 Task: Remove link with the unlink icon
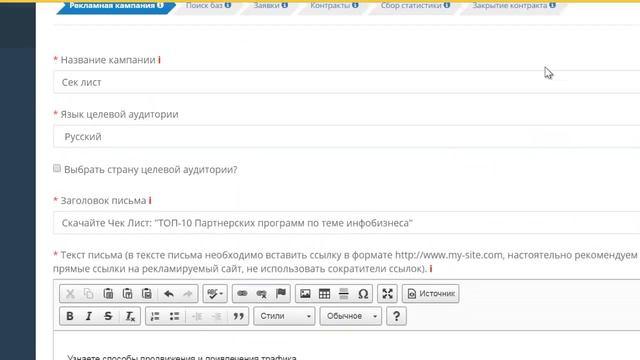(262, 293)
